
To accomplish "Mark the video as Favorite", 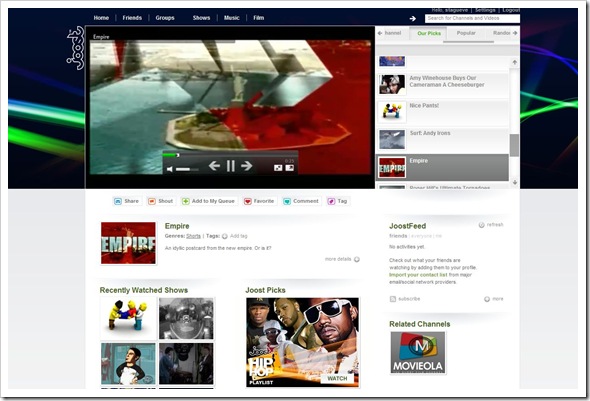I will point(259,201).
